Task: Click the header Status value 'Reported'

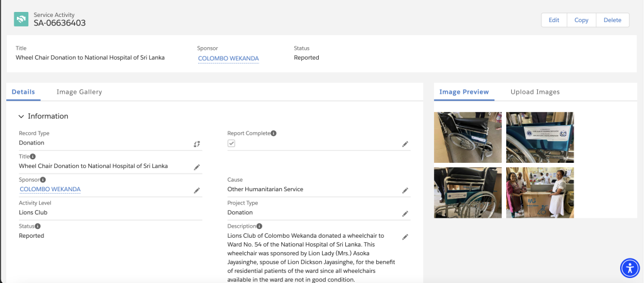Action: tap(306, 58)
